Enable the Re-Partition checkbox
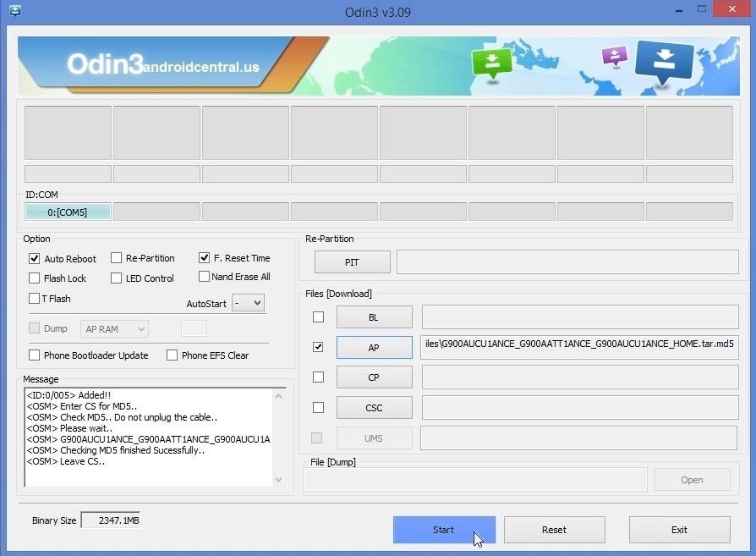Screen dimensions: 756x556 [x=116, y=258]
